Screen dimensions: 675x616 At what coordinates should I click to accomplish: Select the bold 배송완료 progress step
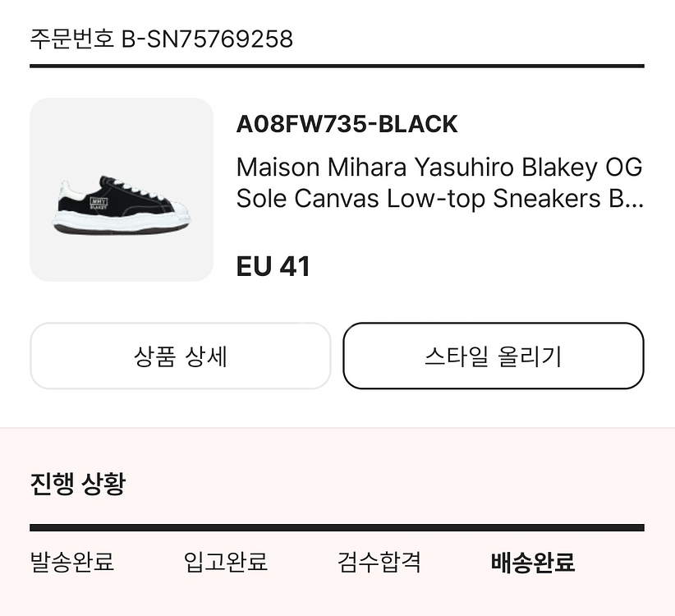tap(533, 562)
